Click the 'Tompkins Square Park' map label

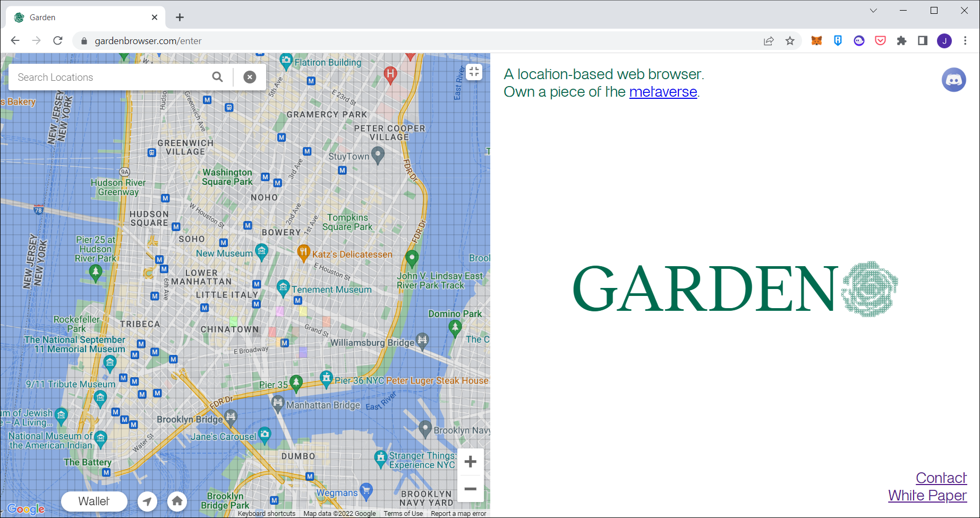click(x=347, y=222)
